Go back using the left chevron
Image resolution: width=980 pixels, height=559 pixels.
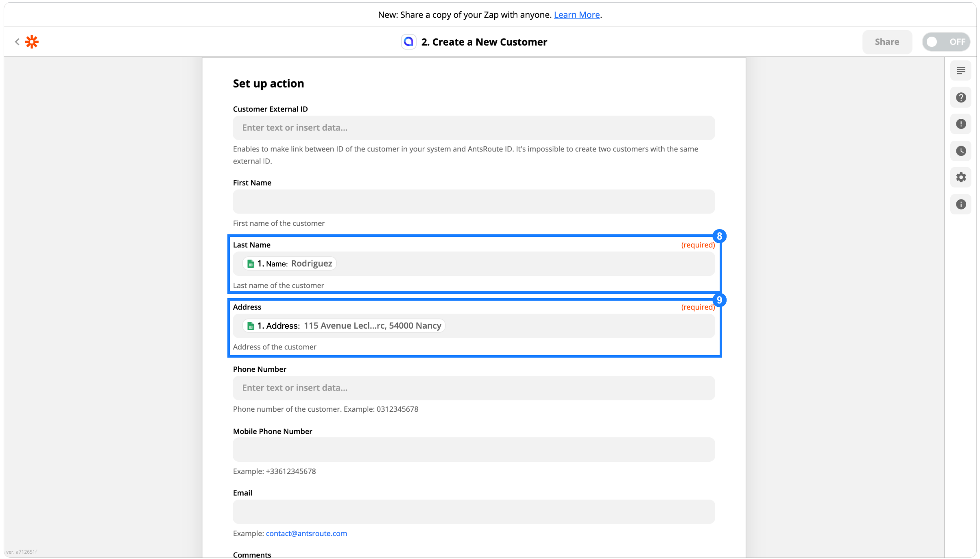point(17,41)
